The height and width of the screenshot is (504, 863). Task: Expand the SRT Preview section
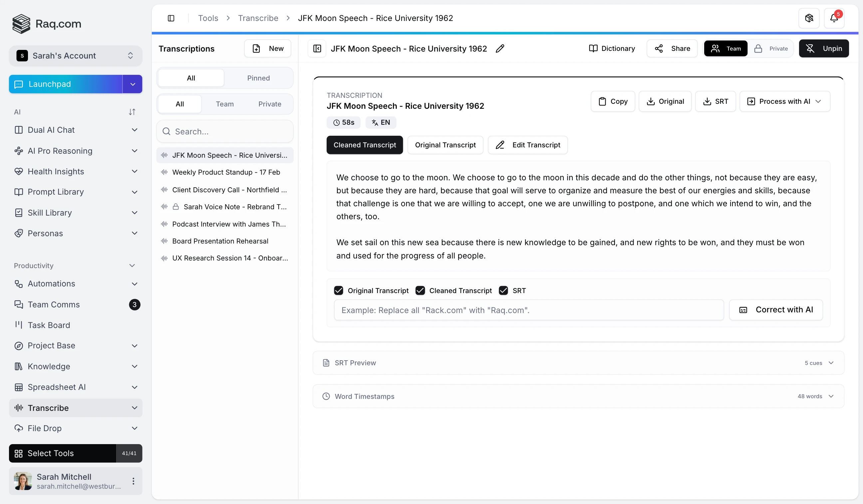tap(831, 363)
